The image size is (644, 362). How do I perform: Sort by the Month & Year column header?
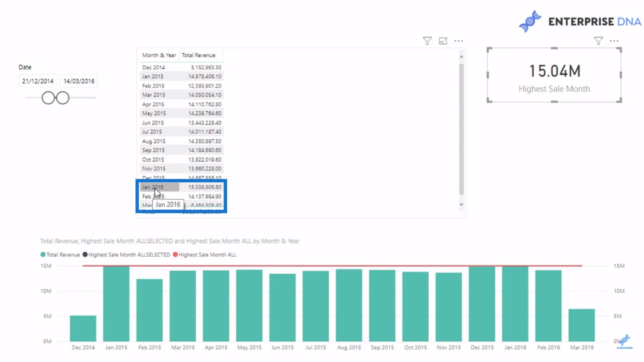click(x=159, y=55)
